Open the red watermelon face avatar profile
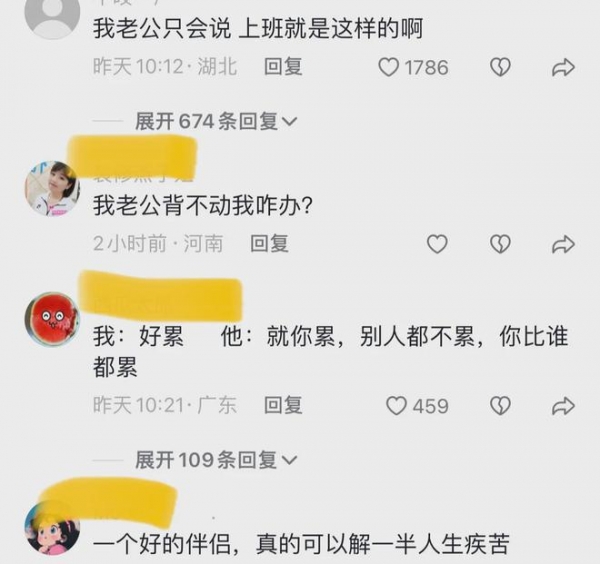The height and width of the screenshot is (564, 600). [x=52, y=319]
